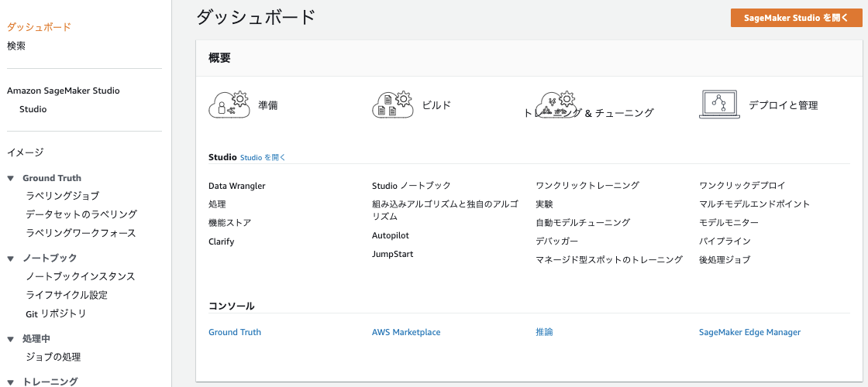The image size is (868, 387).
Task: Click the Autopilot entry
Action: 391,235
